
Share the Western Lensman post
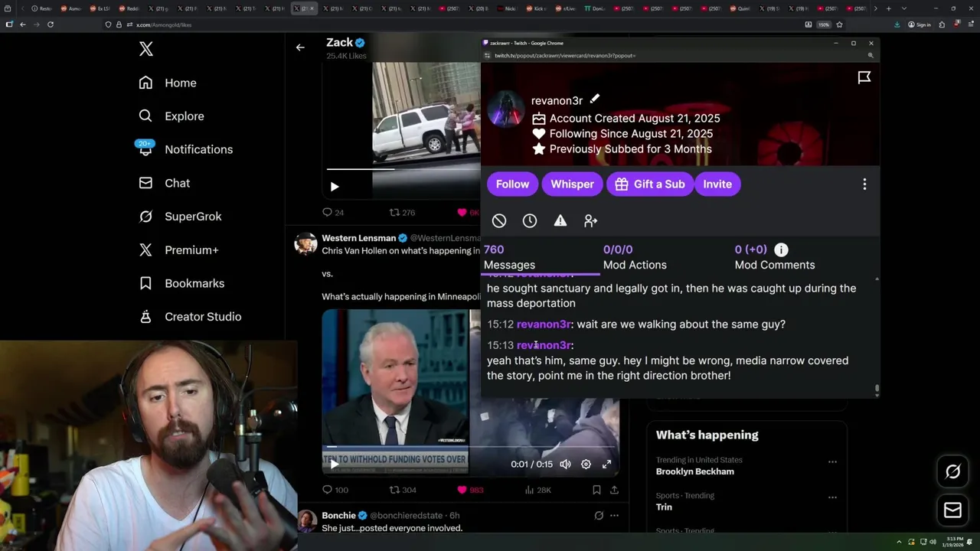[x=614, y=490]
